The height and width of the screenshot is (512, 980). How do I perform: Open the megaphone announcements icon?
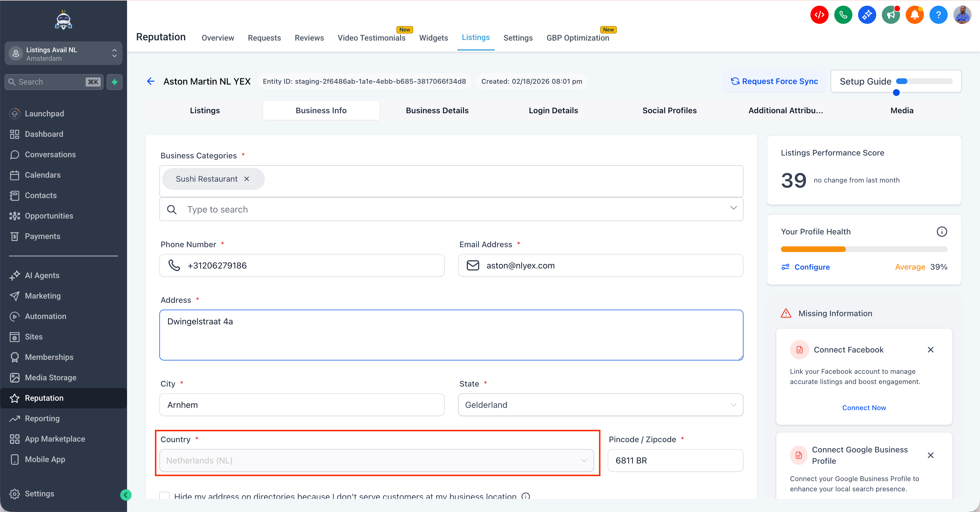(x=891, y=15)
